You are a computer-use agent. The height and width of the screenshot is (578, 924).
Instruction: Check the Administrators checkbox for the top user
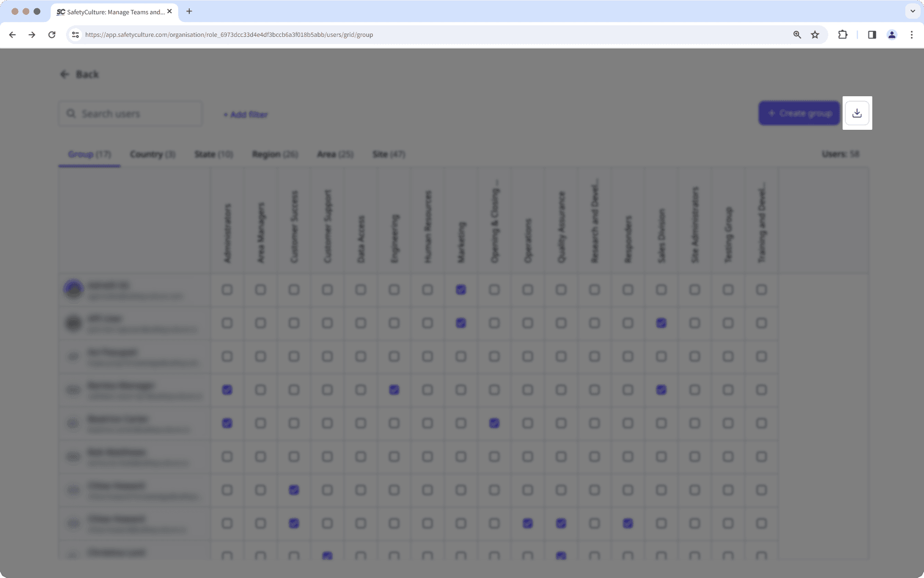(227, 290)
